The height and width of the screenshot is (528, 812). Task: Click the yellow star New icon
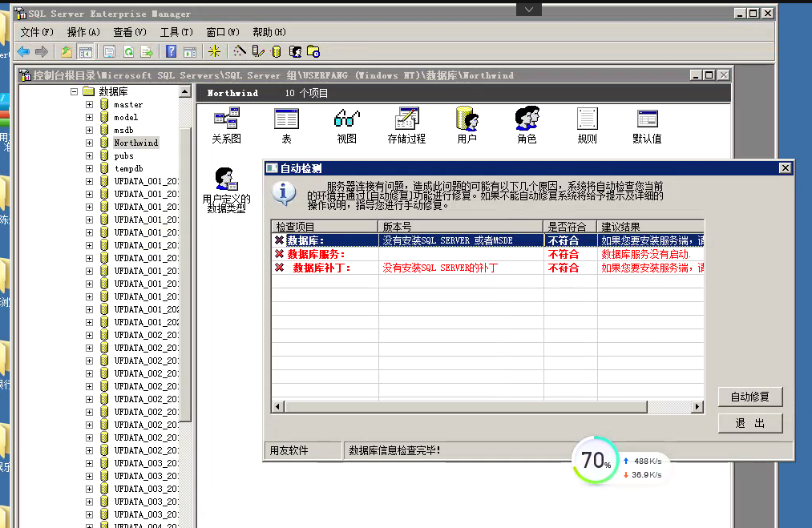pos(214,51)
